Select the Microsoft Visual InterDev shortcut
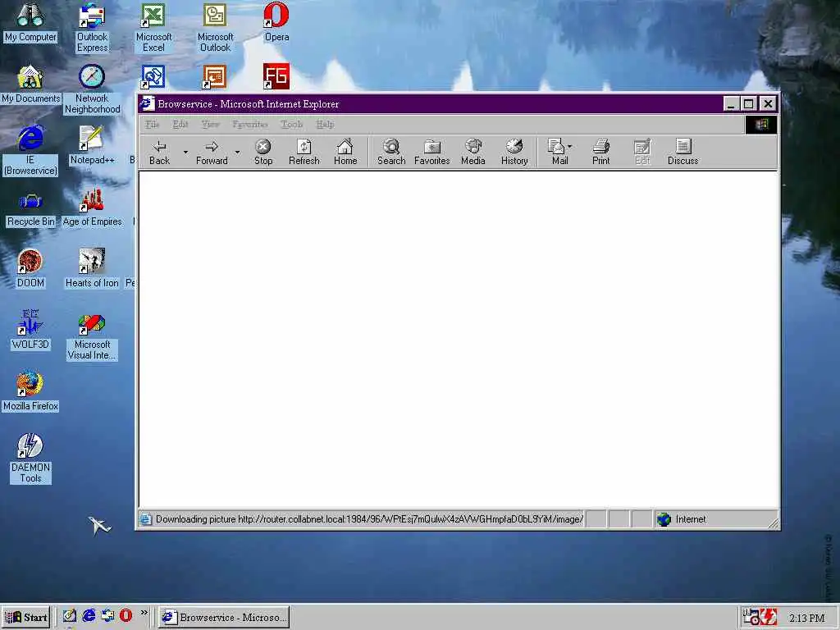Image resolution: width=840 pixels, height=630 pixels. point(92,338)
